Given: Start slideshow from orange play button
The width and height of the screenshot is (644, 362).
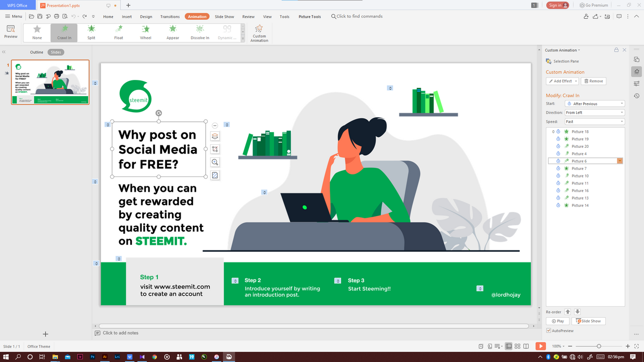Looking at the screenshot, I should pyautogui.click(x=540, y=346).
